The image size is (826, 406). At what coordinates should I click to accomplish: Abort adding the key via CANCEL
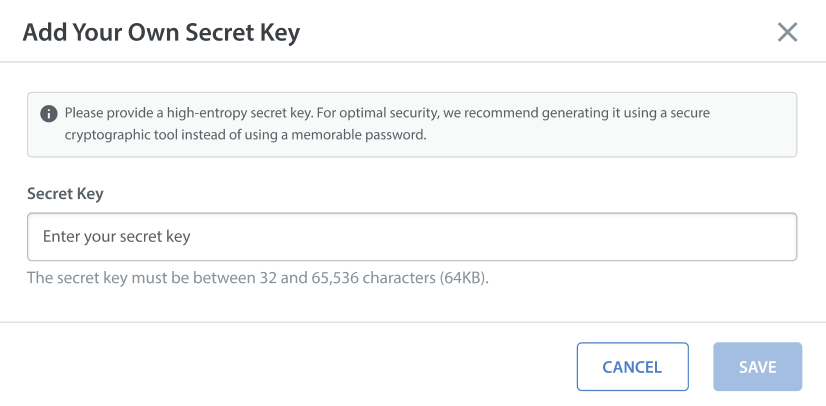click(x=632, y=367)
